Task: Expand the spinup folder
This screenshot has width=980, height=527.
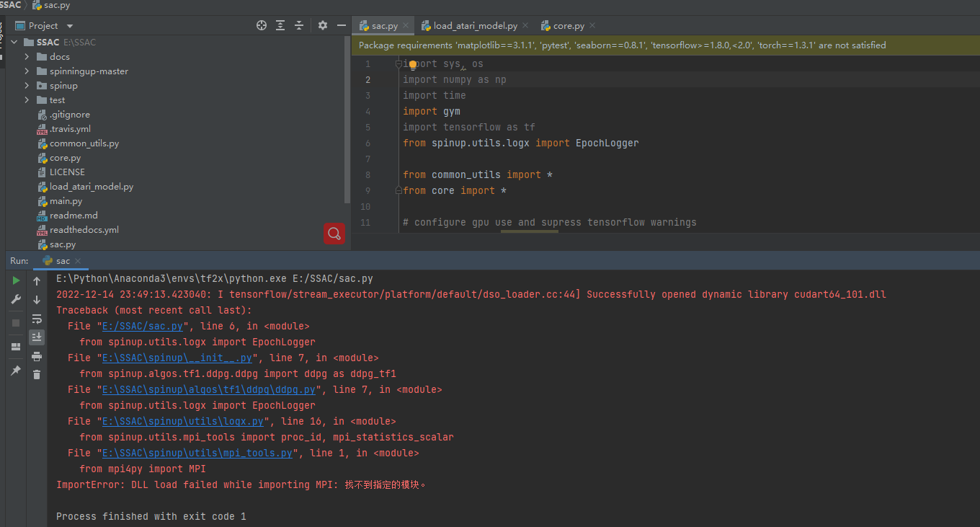Action: pyautogui.click(x=27, y=86)
